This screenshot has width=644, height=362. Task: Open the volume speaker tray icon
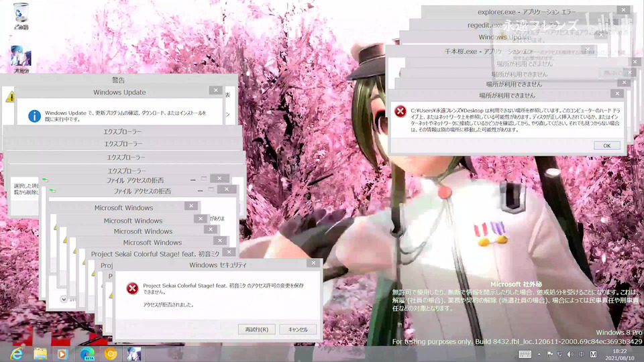570,354
